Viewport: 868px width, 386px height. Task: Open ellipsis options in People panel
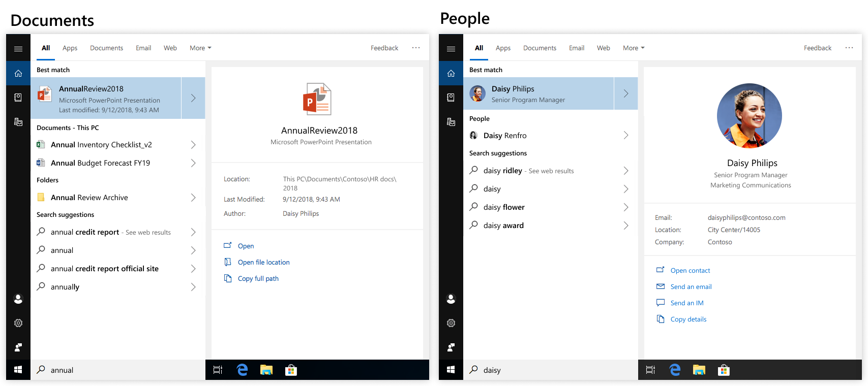click(849, 48)
